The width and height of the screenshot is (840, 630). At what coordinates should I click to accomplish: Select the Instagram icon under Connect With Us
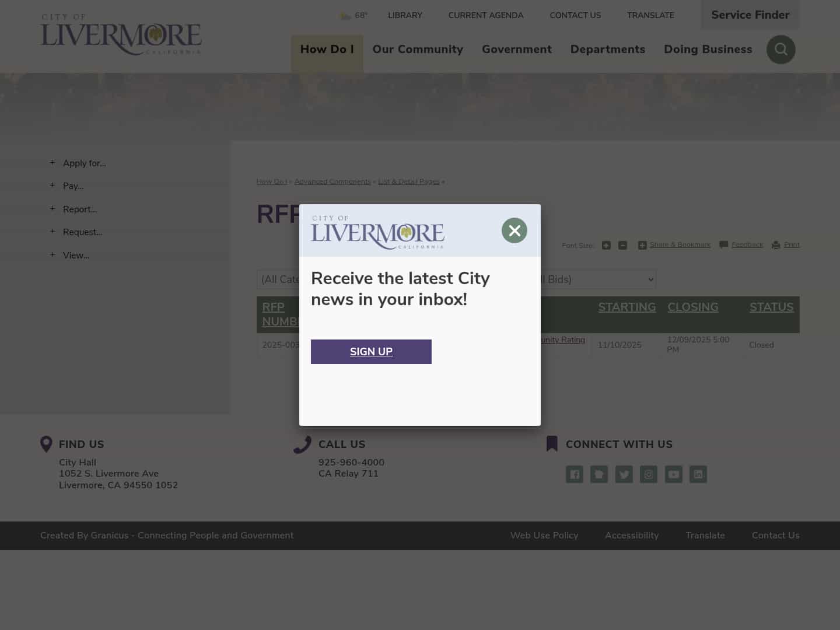point(649,474)
